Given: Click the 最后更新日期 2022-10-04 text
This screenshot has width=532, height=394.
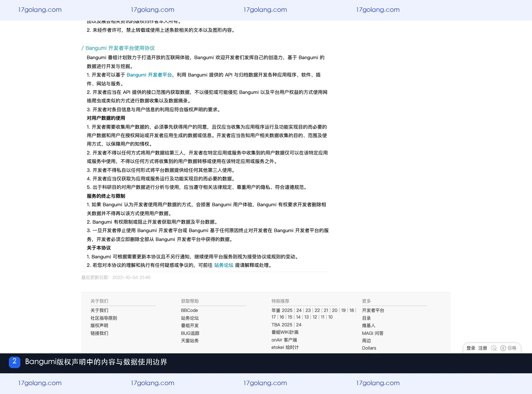Looking at the screenshot, I should (x=116, y=277).
